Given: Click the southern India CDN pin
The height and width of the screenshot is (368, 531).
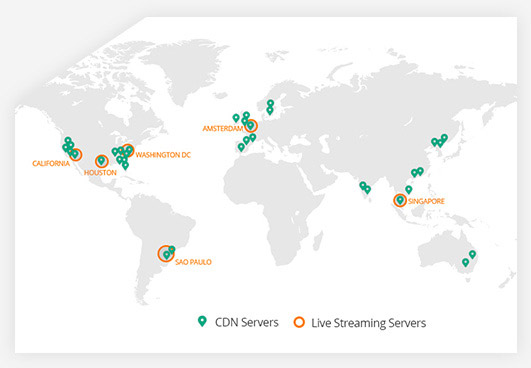Looking at the screenshot, I should [x=367, y=190].
